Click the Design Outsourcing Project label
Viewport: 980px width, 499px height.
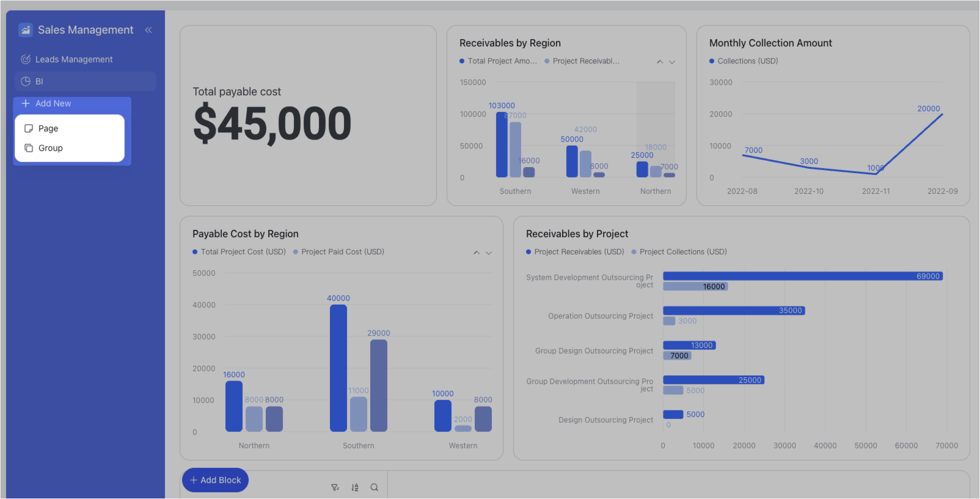tap(605, 420)
